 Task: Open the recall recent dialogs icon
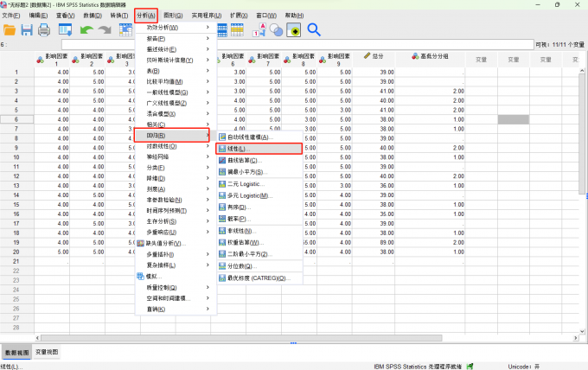pos(65,30)
